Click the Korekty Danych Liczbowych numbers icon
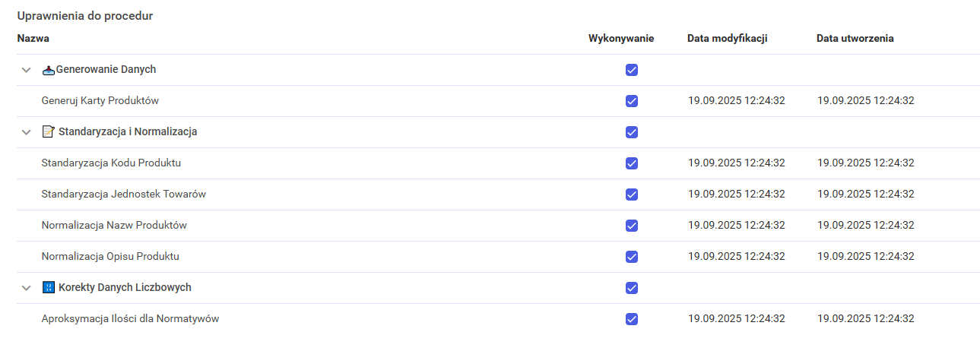Screen dimensions: 980x351 (x=49, y=288)
